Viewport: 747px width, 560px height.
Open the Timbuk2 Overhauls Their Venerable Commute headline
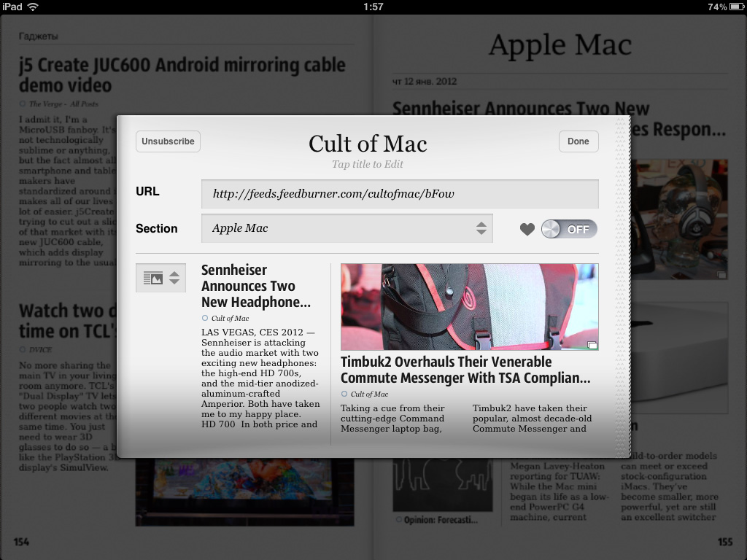(x=465, y=370)
